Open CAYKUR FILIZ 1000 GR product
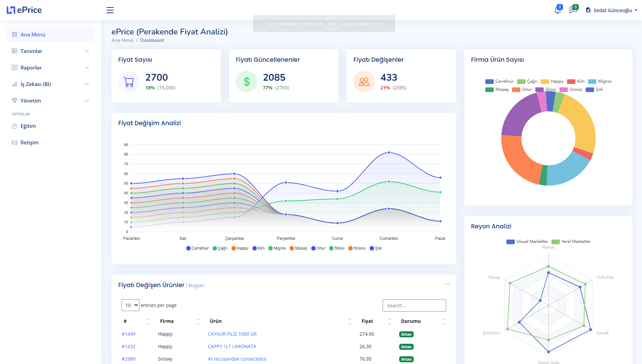642x364 pixels. click(x=232, y=334)
